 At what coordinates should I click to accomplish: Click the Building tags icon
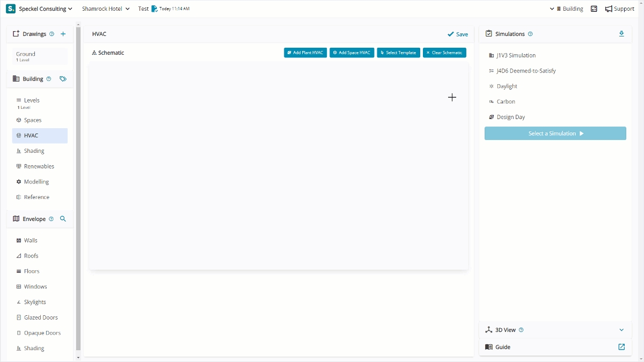click(x=63, y=79)
